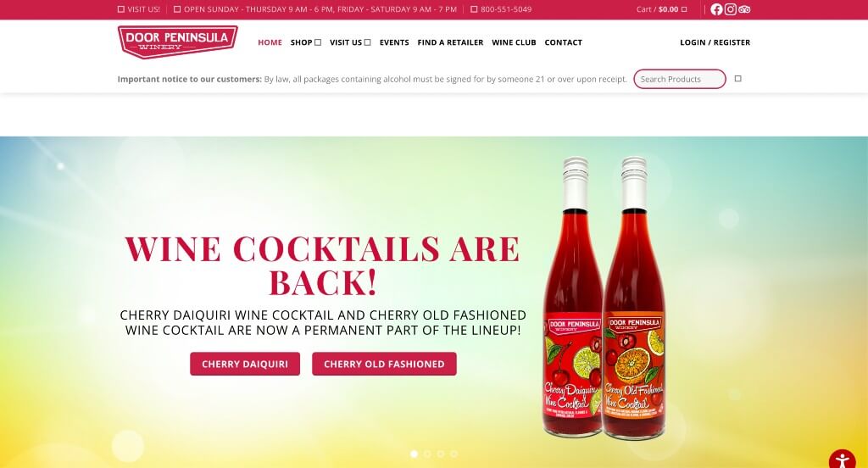Click the Door Peninsula Winery logo
Viewport: 868px width, 468px height.
(178, 42)
